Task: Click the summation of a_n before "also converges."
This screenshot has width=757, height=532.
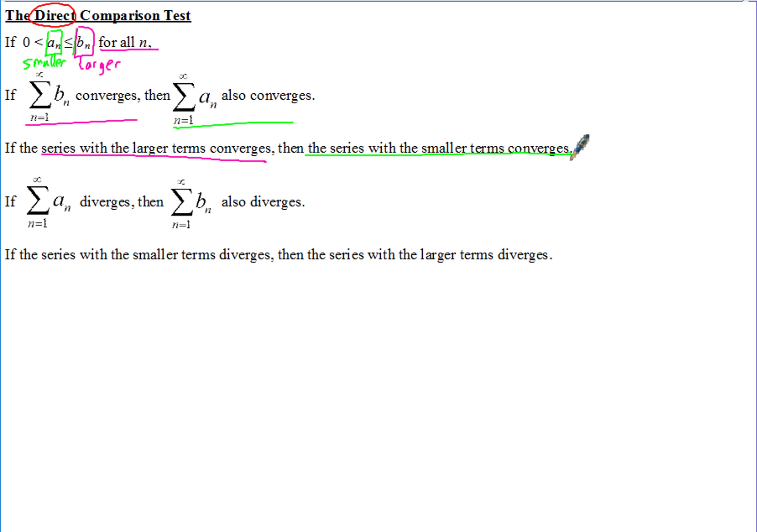Action: 195,99
